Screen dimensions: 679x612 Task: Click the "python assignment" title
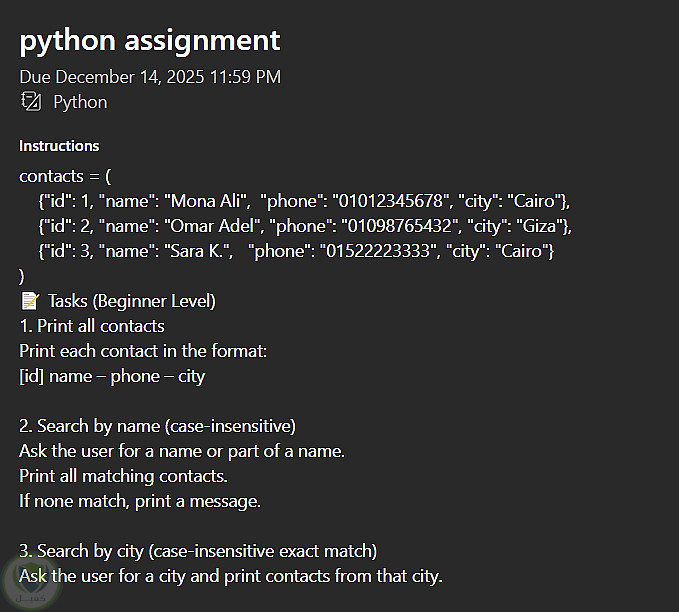(x=150, y=40)
